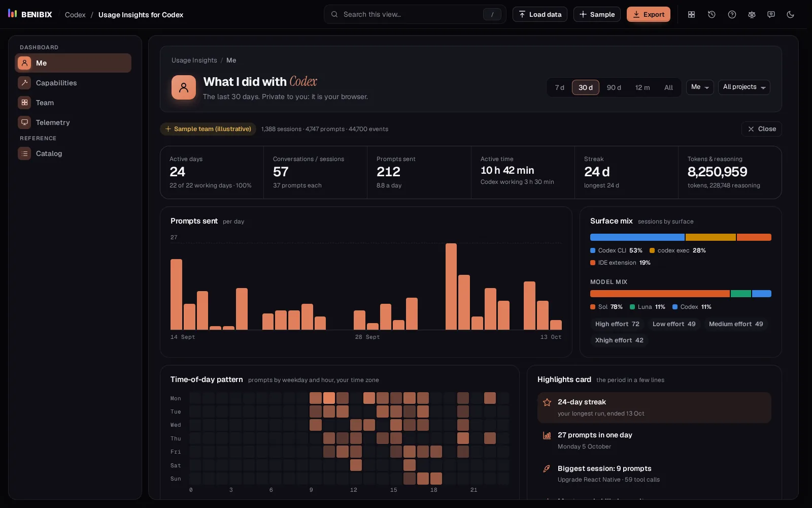Click blue Codex CLI segment in surface bar
The height and width of the screenshot is (508, 812).
(637, 237)
